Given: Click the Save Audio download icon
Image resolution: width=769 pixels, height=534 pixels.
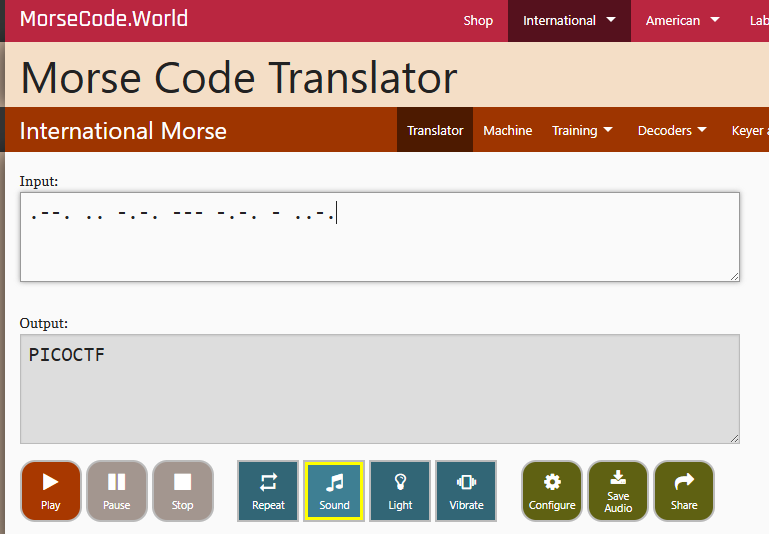Looking at the screenshot, I should pyautogui.click(x=618, y=491).
